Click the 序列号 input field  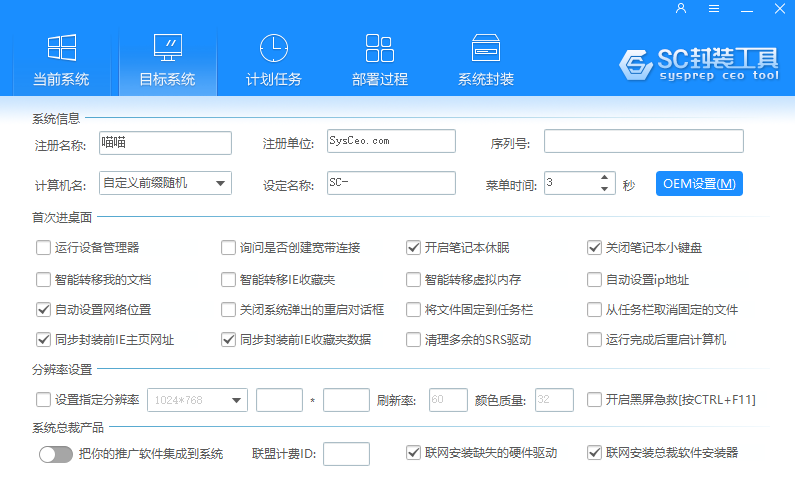[x=643, y=141]
